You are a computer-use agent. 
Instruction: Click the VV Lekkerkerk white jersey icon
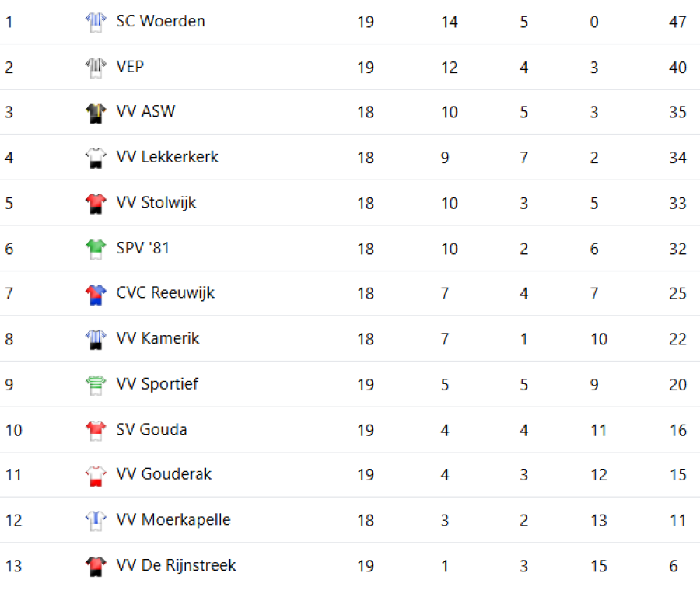[x=95, y=158]
